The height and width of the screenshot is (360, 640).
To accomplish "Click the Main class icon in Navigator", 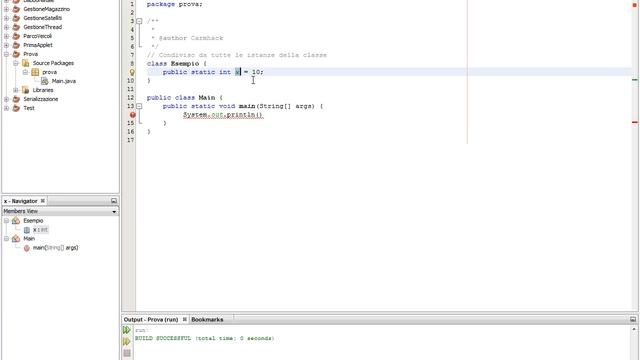I will pyautogui.click(x=16, y=238).
